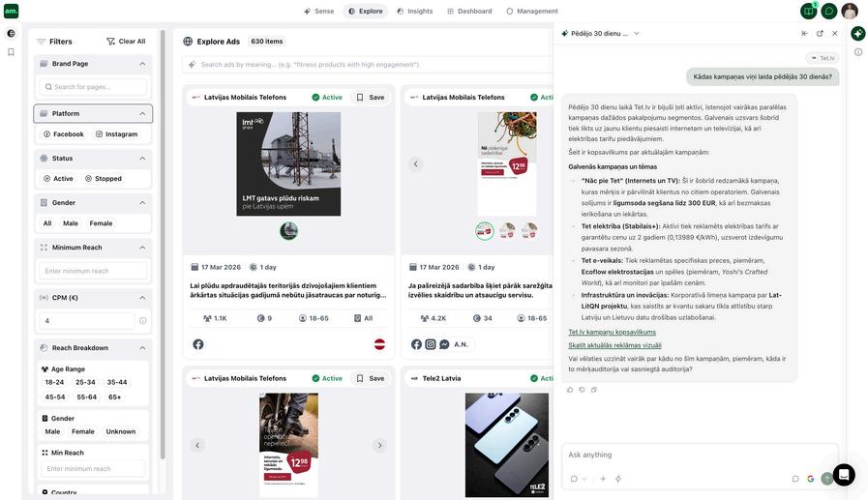Click the Messenger icon on the second ad card
The image size is (868, 500).
444,344
